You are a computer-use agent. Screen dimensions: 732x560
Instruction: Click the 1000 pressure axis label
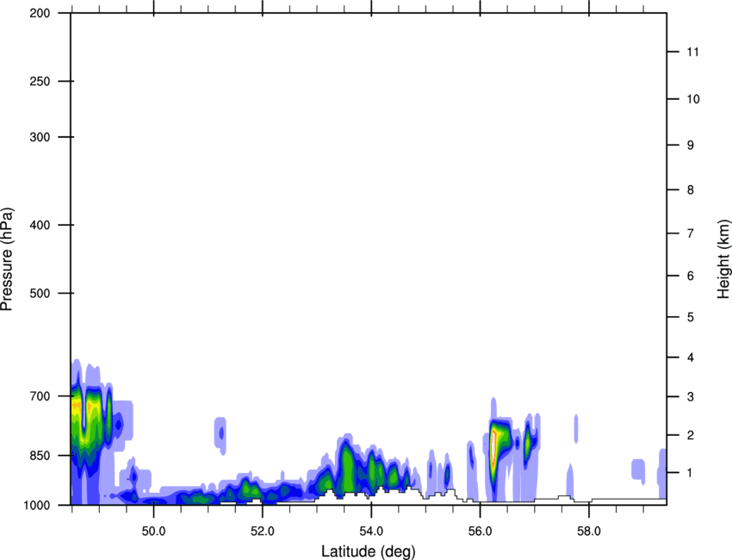click(36, 505)
